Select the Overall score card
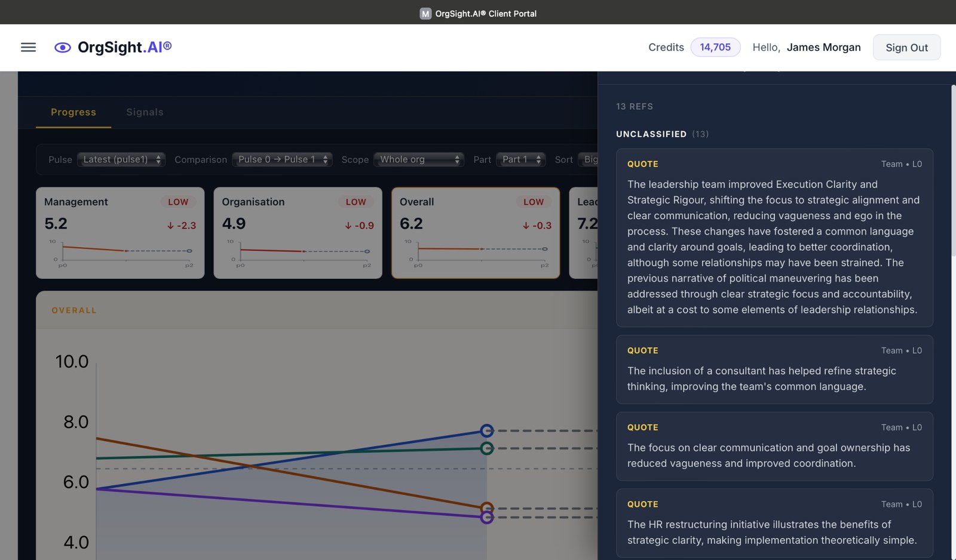The width and height of the screenshot is (956, 560). 476,233
